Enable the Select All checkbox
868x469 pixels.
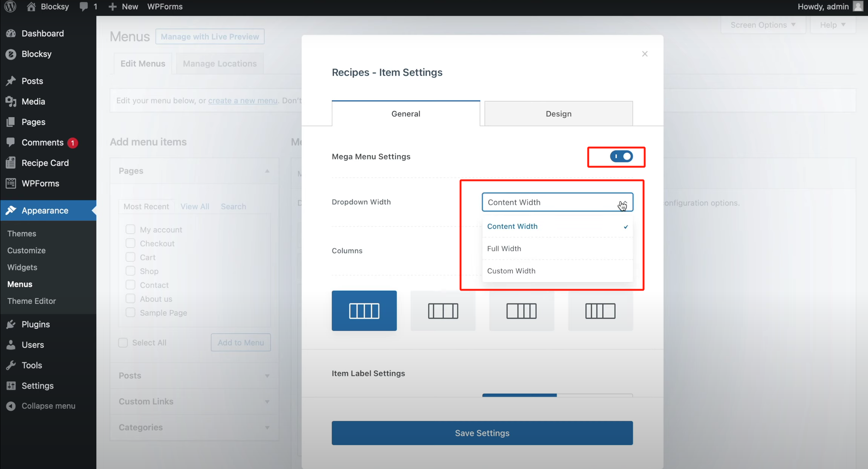tap(123, 343)
